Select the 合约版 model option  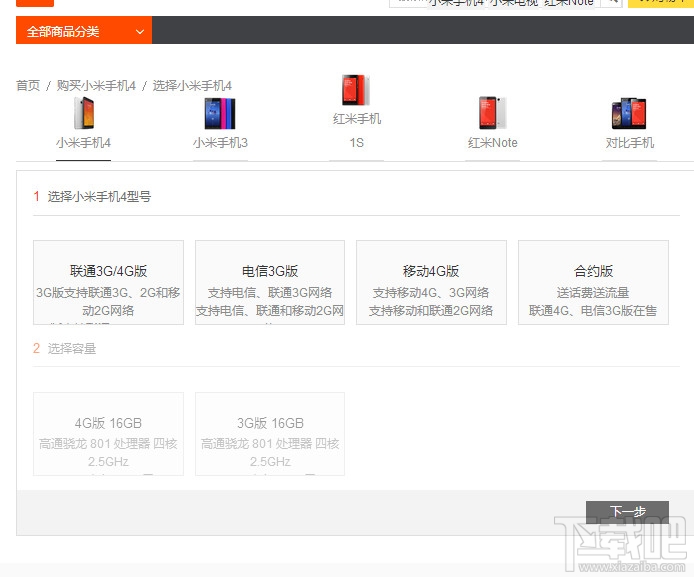click(x=593, y=282)
